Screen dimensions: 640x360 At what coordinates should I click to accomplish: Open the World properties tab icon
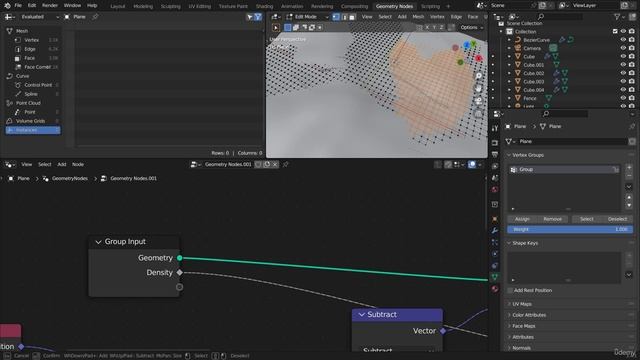[x=495, y=190]
